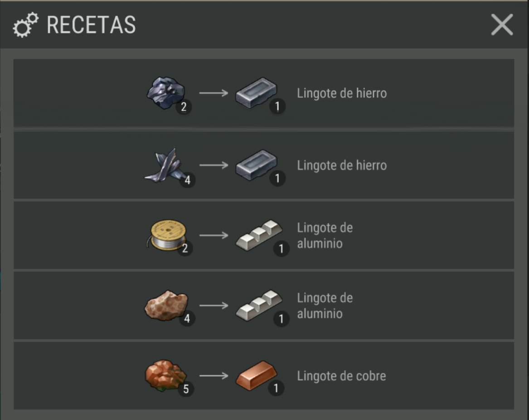
Task: Click iron ingot icon in first recipe
Action: click(x=257, y=93)
